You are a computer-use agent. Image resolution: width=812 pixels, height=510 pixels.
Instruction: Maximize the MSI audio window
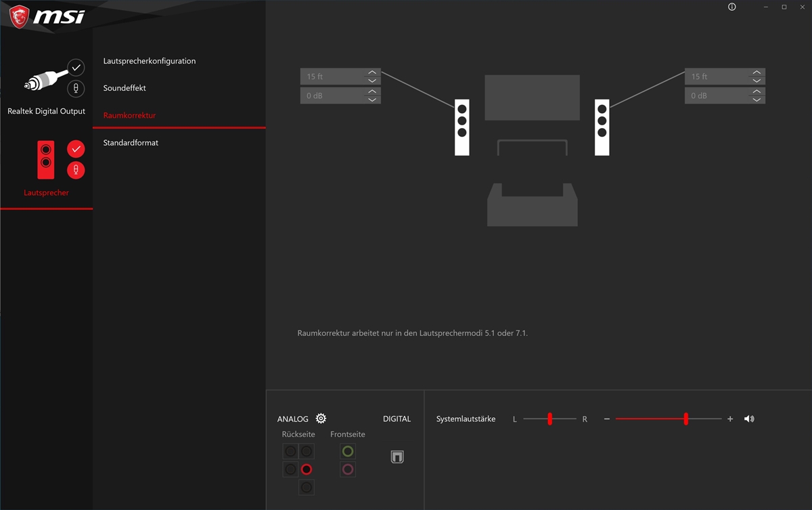coord(784,7)
